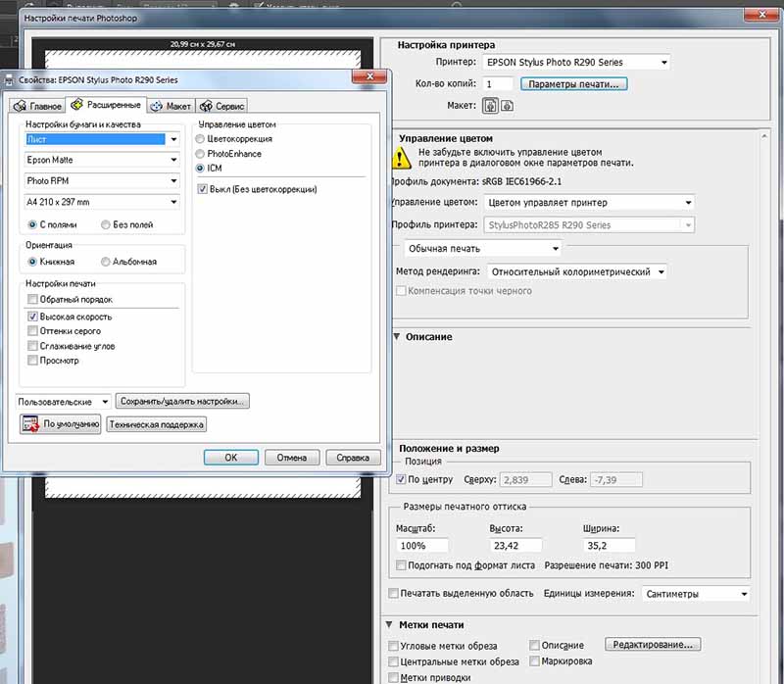The image size is (784, 684).
Task: Toggle По центру checkbox
Action: click(401, 479)
